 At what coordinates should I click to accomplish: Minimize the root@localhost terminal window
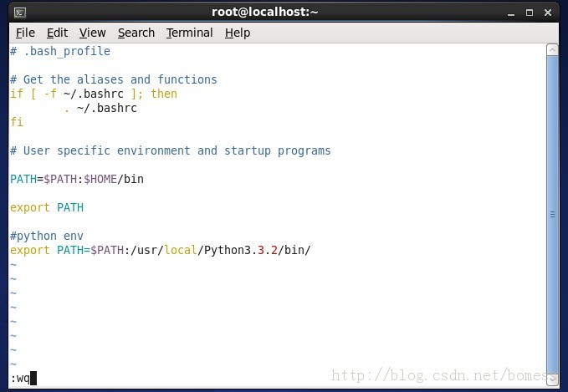[511, 13]
